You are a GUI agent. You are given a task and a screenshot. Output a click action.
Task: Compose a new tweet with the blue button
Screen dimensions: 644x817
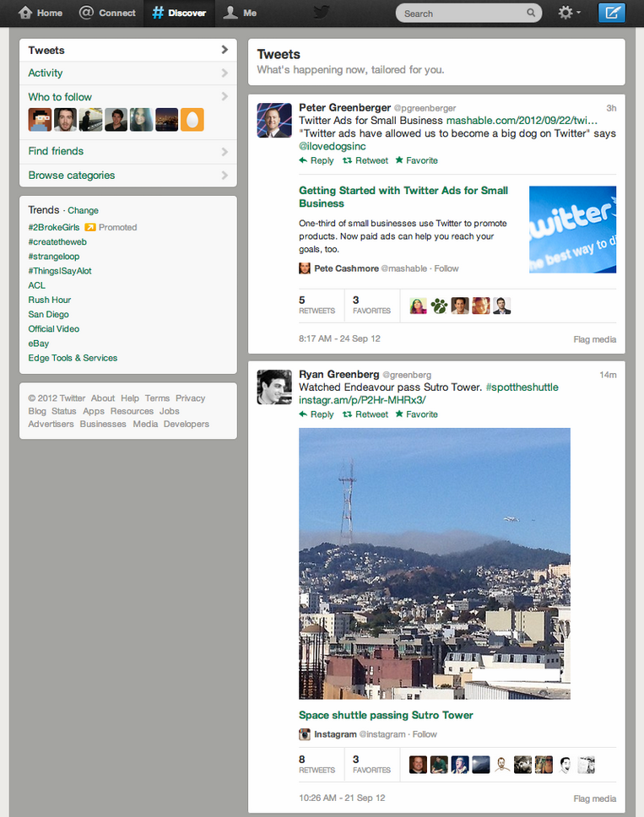(612, 13)
